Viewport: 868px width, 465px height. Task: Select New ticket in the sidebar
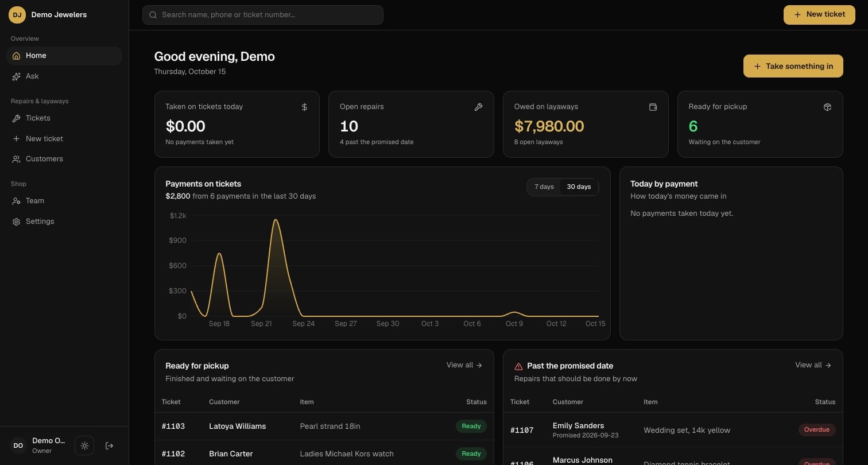click(x=64, y=139)
